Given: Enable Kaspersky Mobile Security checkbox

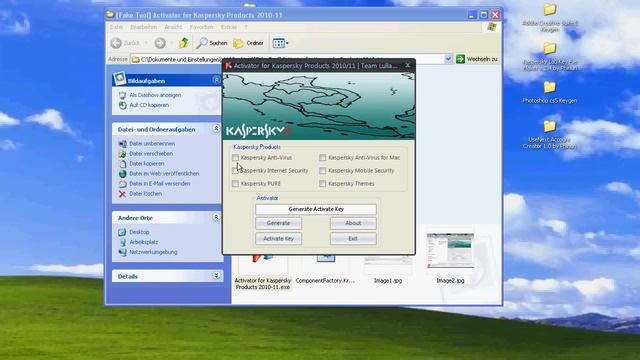Looking at the screenshot, I should 323,171.
